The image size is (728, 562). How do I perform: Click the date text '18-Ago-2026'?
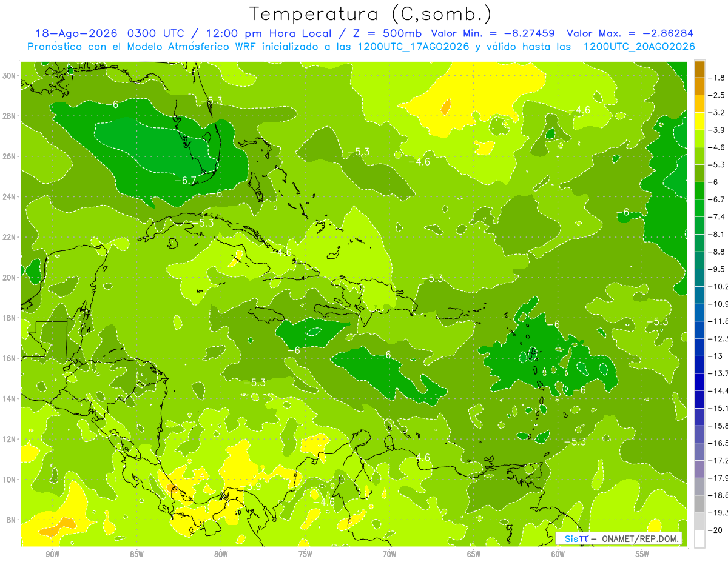click(x=76, y=33)
